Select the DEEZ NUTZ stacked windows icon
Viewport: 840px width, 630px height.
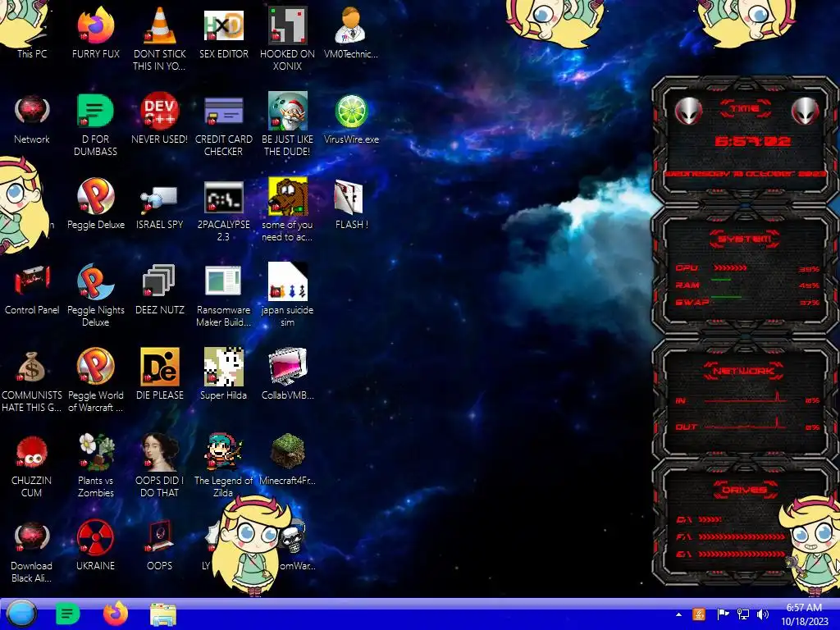click(159, 290)
